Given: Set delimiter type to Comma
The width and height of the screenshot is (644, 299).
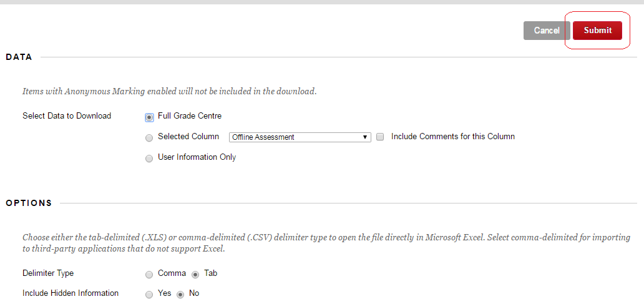Looking at the screenshot, I should pos(149,275).
